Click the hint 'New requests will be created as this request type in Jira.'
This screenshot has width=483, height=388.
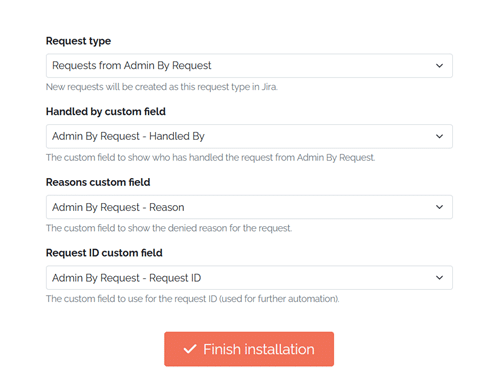[162, 87]
